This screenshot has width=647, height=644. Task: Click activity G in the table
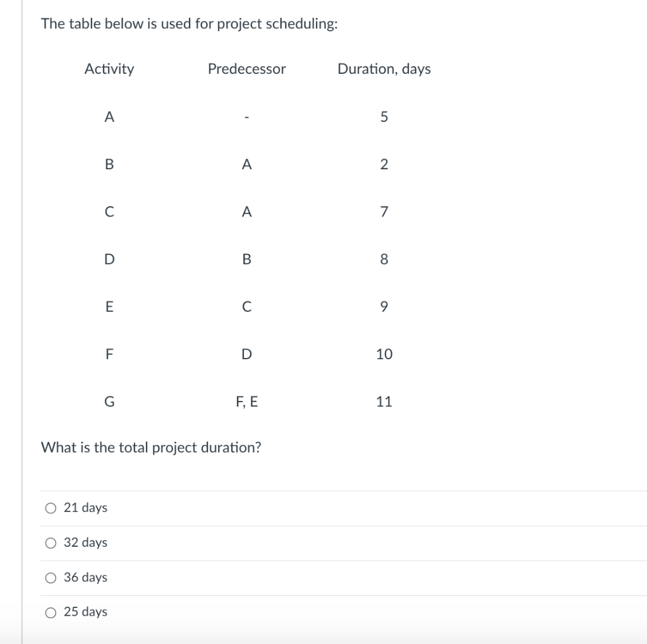109,401
